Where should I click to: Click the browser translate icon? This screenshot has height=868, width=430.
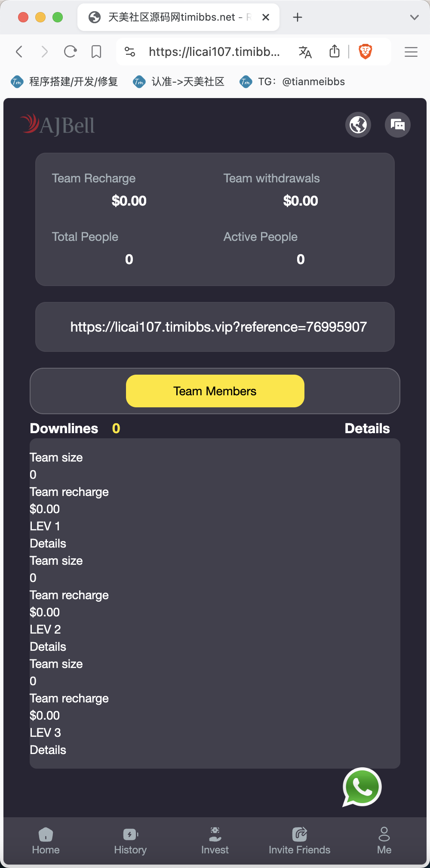pyautogui.click(x=305, y=52)
